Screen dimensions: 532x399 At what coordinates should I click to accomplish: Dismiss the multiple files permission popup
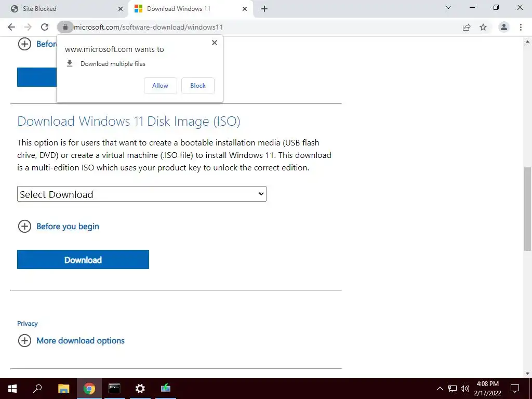coord(215,43)
